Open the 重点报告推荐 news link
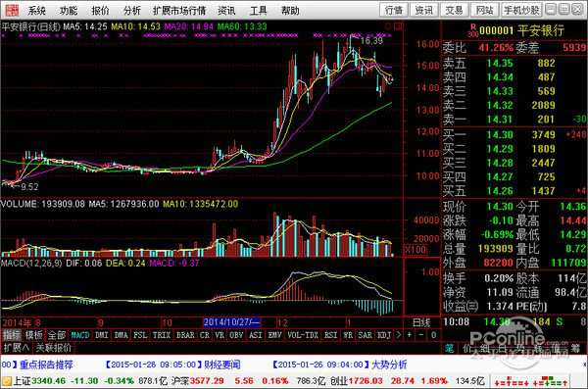588x389 pixels. pos(46,365)
